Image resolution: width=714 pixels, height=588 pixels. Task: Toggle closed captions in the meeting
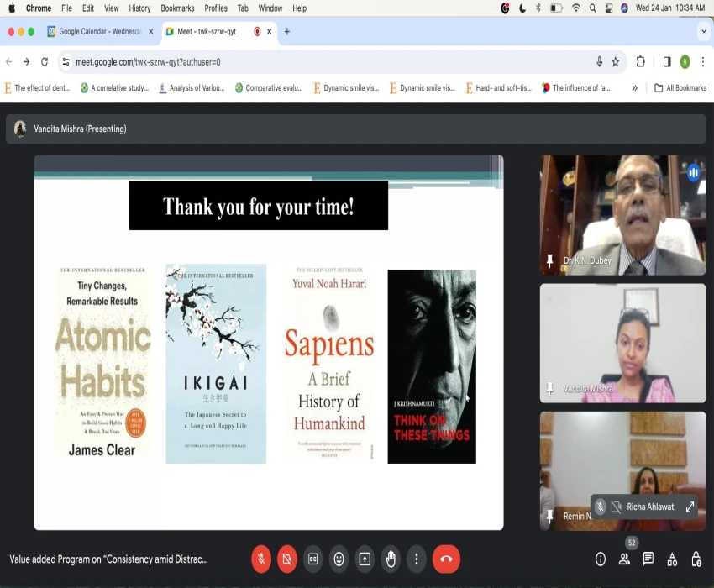coord(313,559)
